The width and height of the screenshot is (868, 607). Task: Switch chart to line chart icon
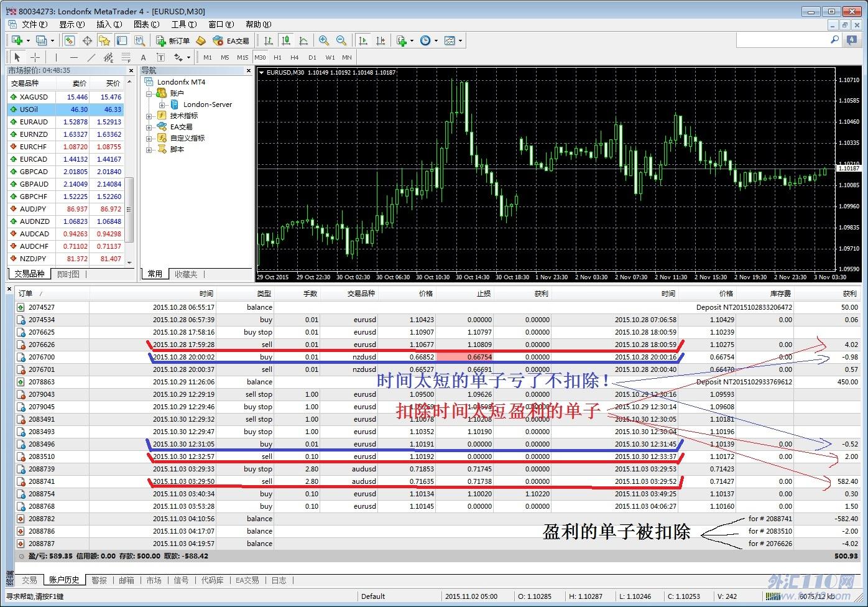click(x=303, y=40)
